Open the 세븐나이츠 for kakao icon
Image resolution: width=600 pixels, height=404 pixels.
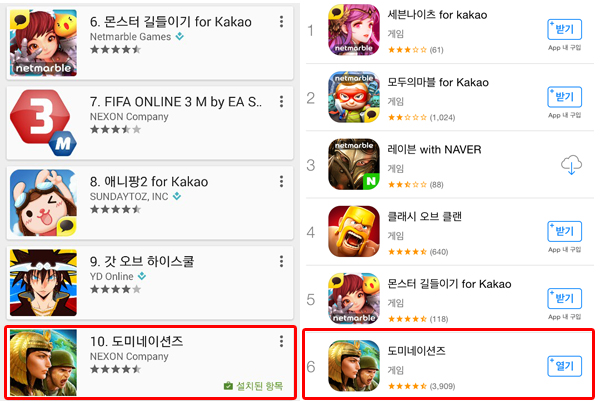tap(354, 30)
